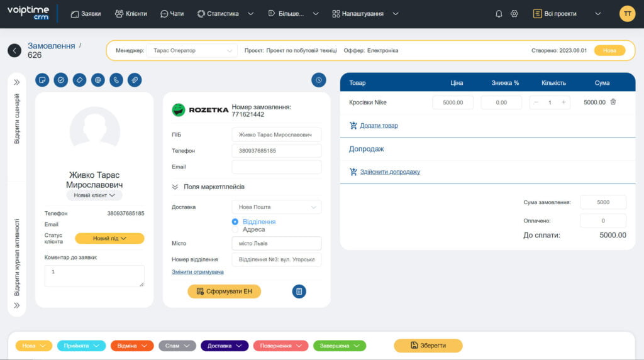Select the Відділення delivery radio option

235,222
